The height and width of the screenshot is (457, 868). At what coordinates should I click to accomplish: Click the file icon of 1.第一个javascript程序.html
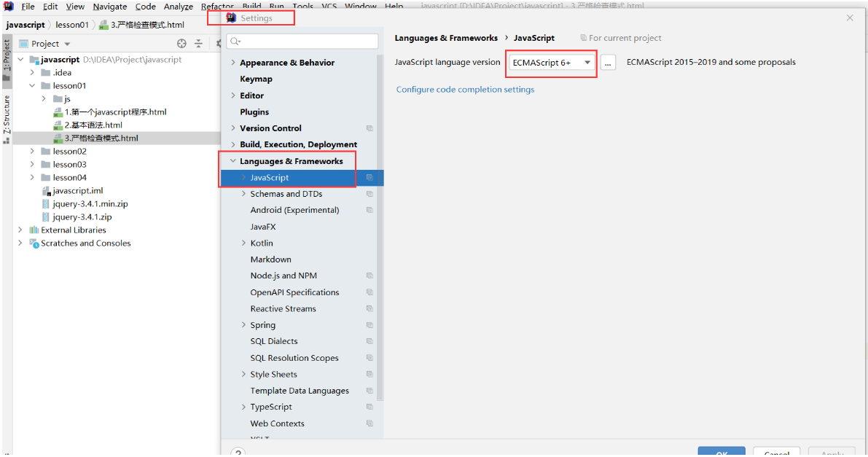tap(58, 112)
